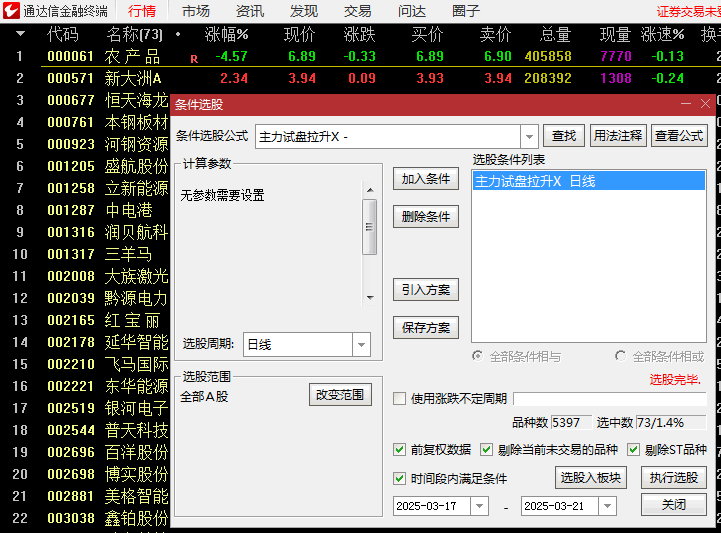Click the 品种数 5397 value field
Screen dimensions: 721x533
[x=571, y=422]
